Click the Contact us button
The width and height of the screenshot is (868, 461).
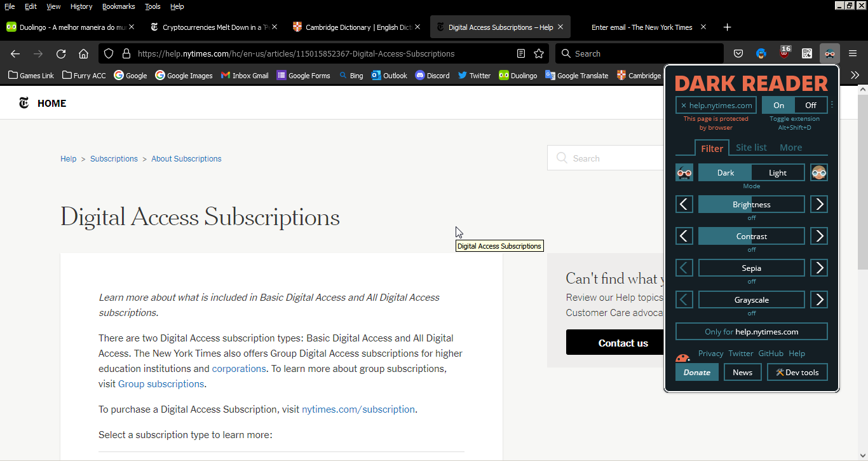click(x=615, y=342)
